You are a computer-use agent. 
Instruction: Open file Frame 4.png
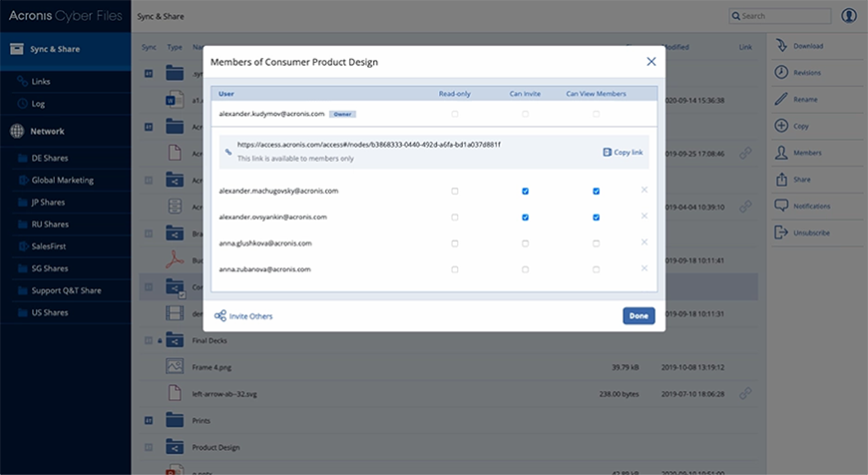212,367
